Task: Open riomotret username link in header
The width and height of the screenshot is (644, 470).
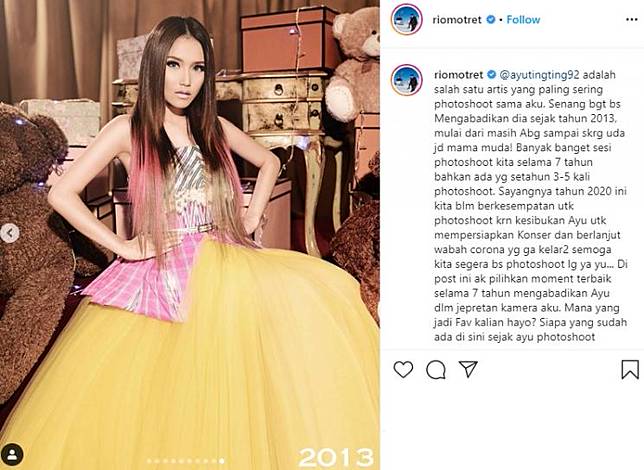Action: tap(457, 20)
